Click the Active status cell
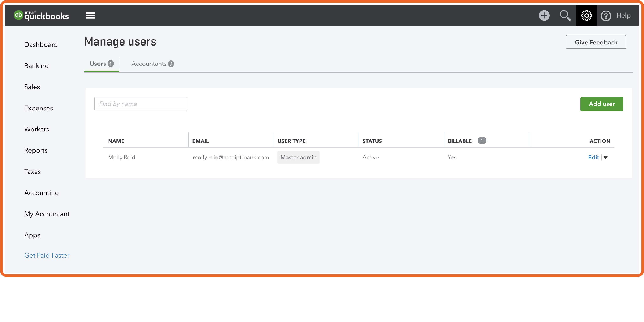 371,157
